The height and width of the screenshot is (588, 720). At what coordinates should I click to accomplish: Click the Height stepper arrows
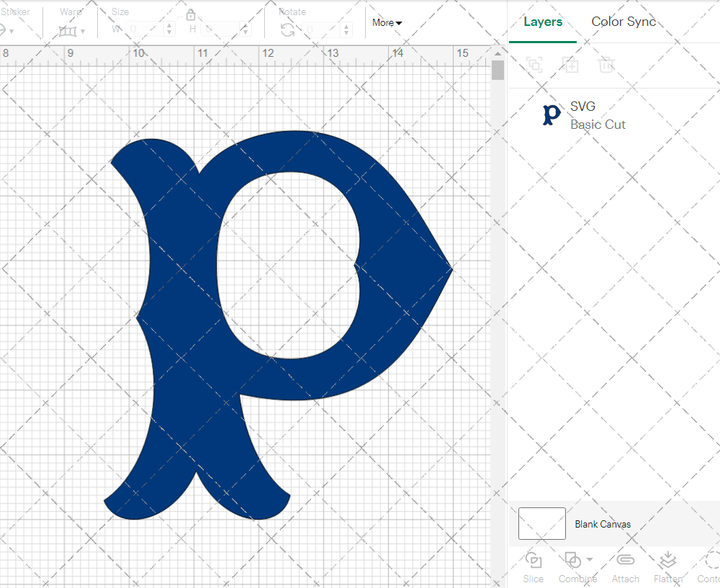click(x=247, y=30)
